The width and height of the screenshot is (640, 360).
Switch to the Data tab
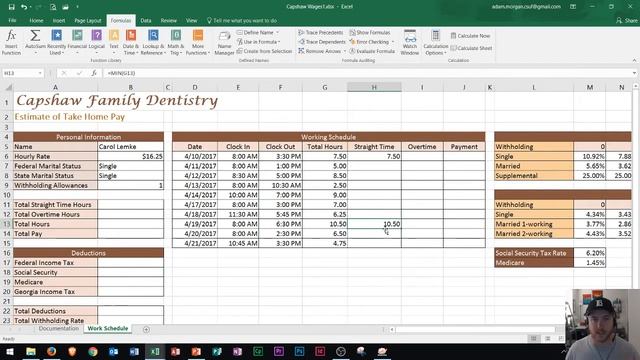[x=146, y=20]
